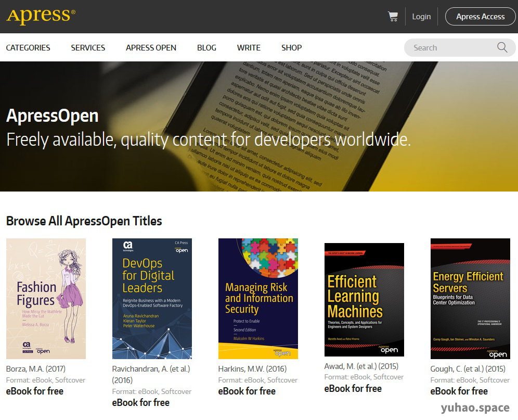Click Format: eBook, Softcover under Awad

[364, 377]
